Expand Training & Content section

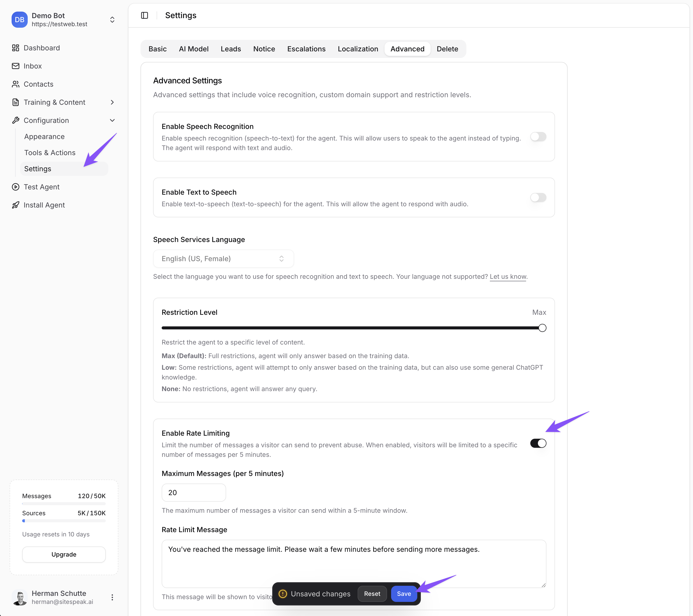point(112,102)
